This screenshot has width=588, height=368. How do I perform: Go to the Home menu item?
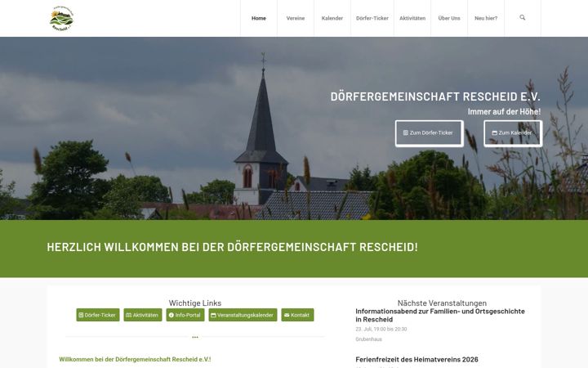coord(259,18)
